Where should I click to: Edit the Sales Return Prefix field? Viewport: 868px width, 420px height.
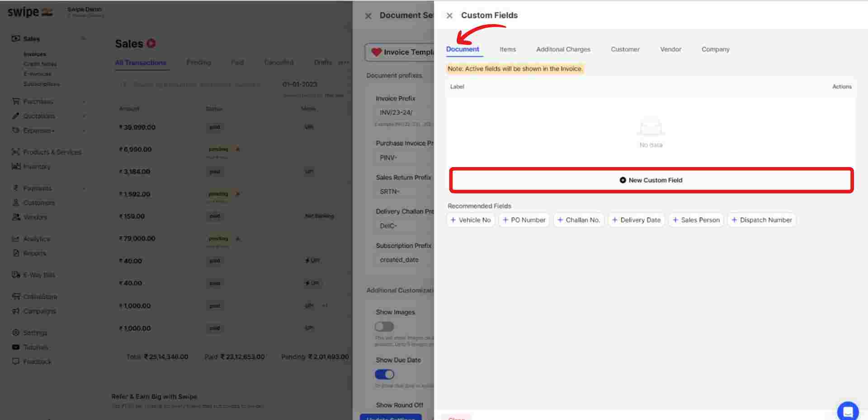point(404,191)
